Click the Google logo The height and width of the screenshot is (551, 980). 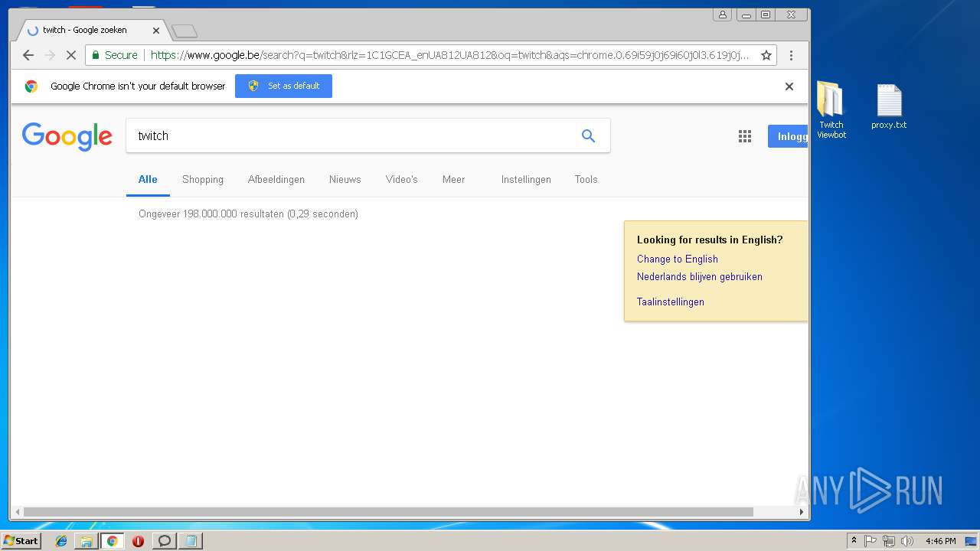coord(67,137)
